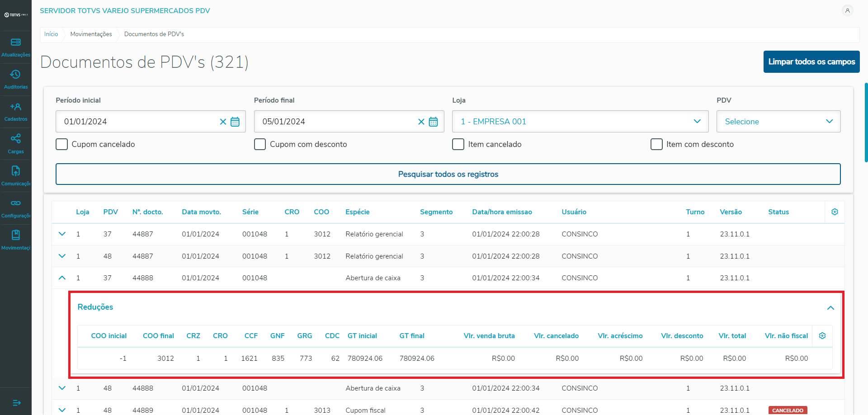868x415 pixels.
Task: Click the Reduções section title
Action: tap(95, 307)
